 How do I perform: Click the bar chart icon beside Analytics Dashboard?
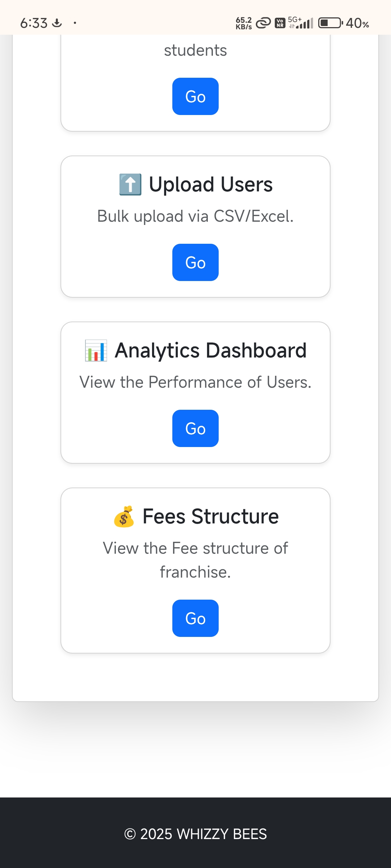coord(96,350)
